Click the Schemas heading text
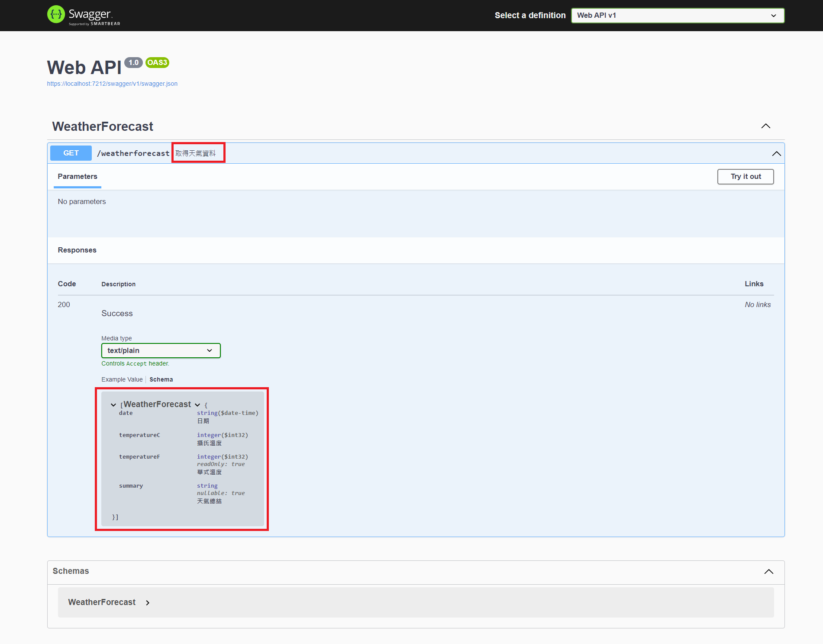 pyautogui.click(x=71, y=571)
